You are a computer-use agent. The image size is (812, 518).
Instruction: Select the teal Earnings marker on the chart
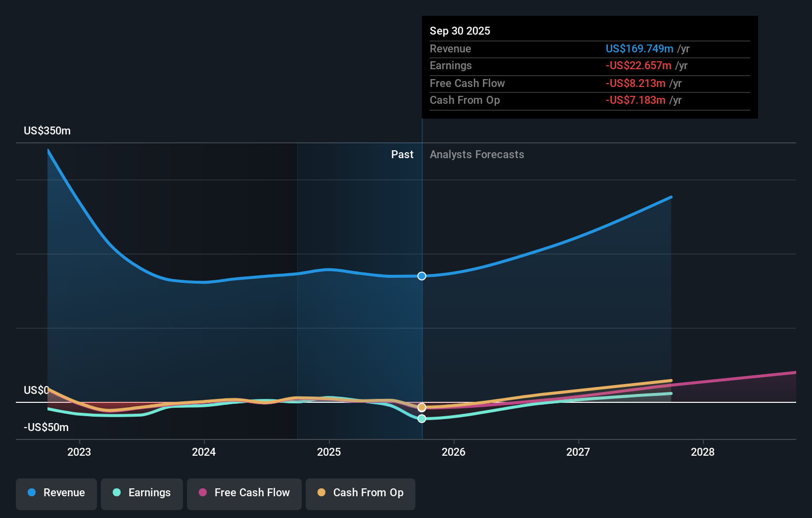422,419
